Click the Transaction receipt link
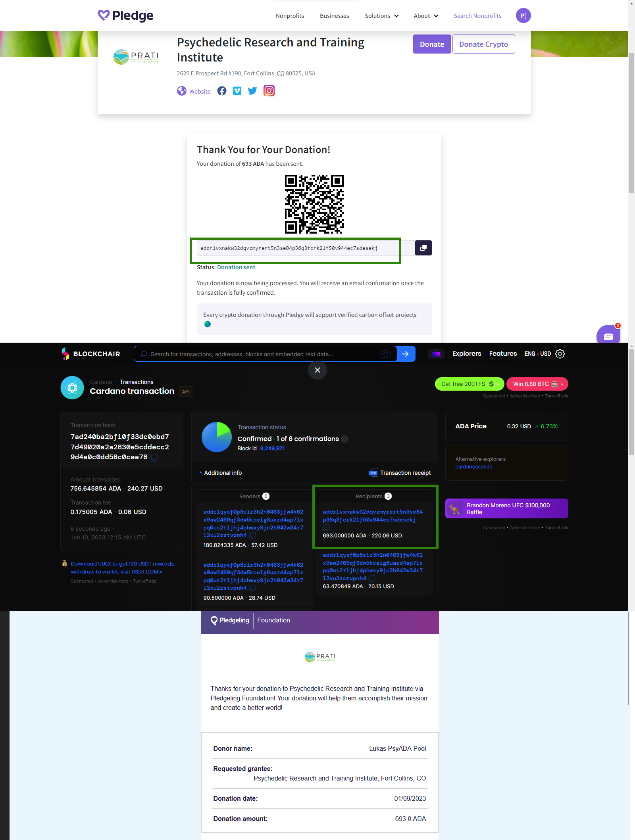The height and width of the screenshot is (840, 635). (405, 473)
